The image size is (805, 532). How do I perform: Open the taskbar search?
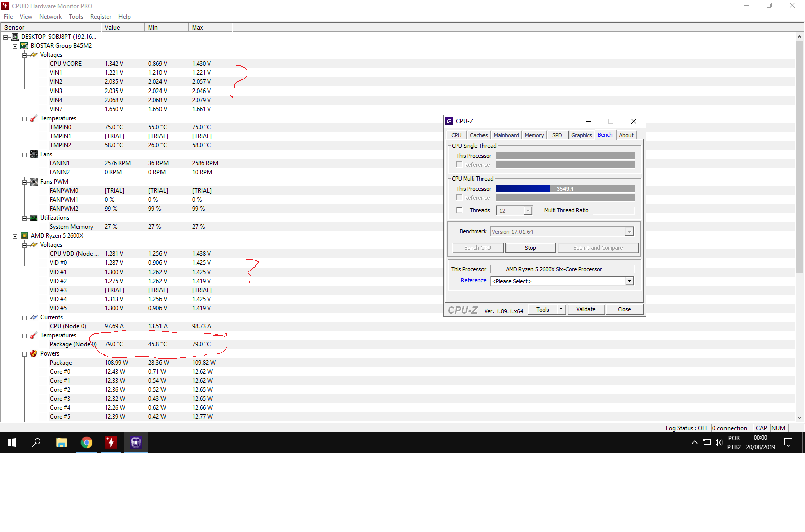tap(36, 442)
